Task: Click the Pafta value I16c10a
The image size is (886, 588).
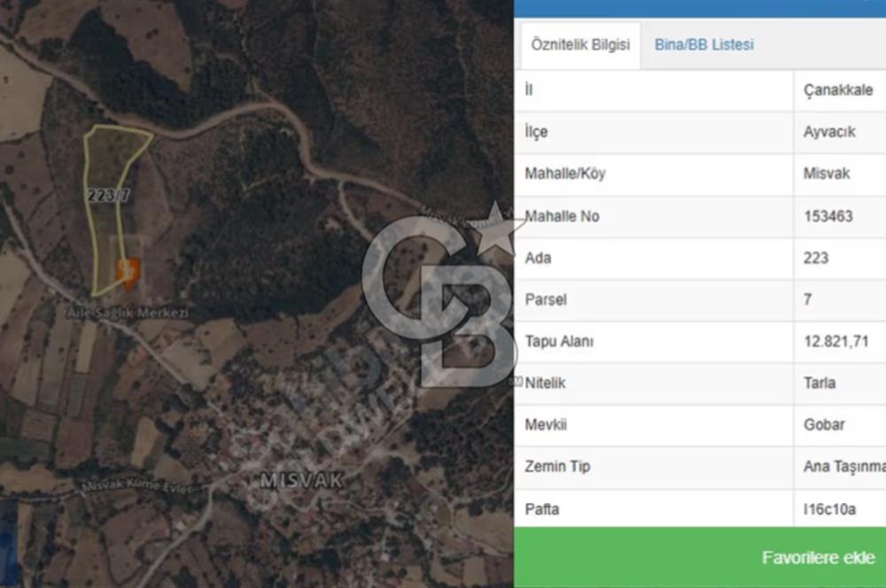Action: pos(829,509)
